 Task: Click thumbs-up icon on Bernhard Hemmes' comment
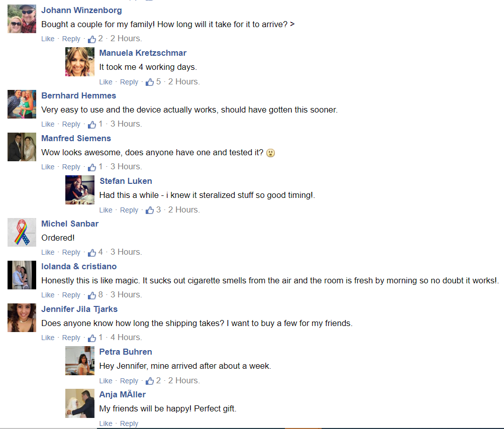92,125
